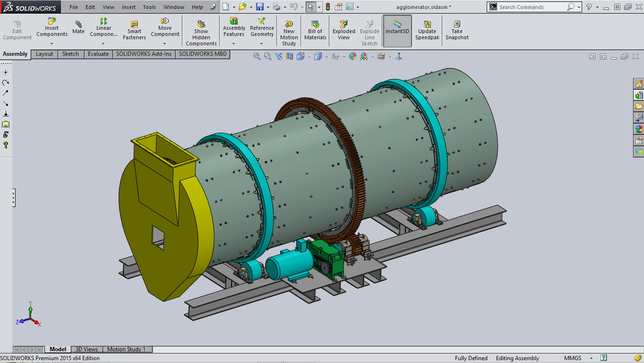Open the Motion Study 1 tab
Screen dimensions: 644x363
pyautogui.click(x=126, y=349)
